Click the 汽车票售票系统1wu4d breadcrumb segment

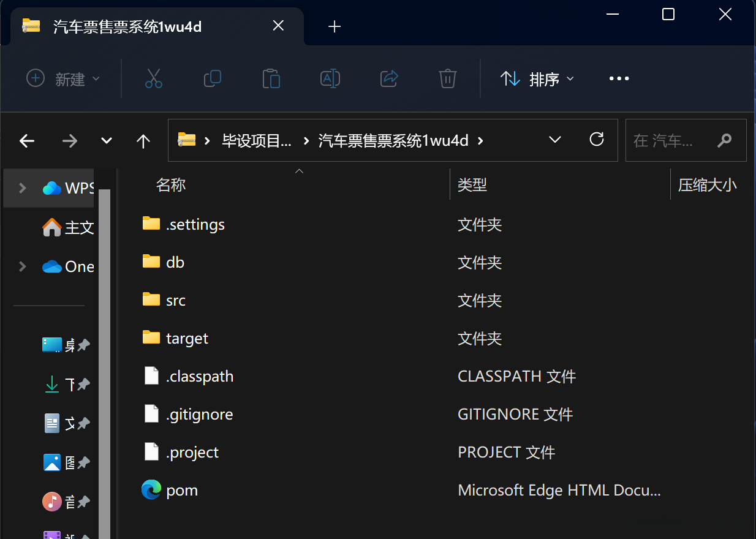(x=393, y=141)
